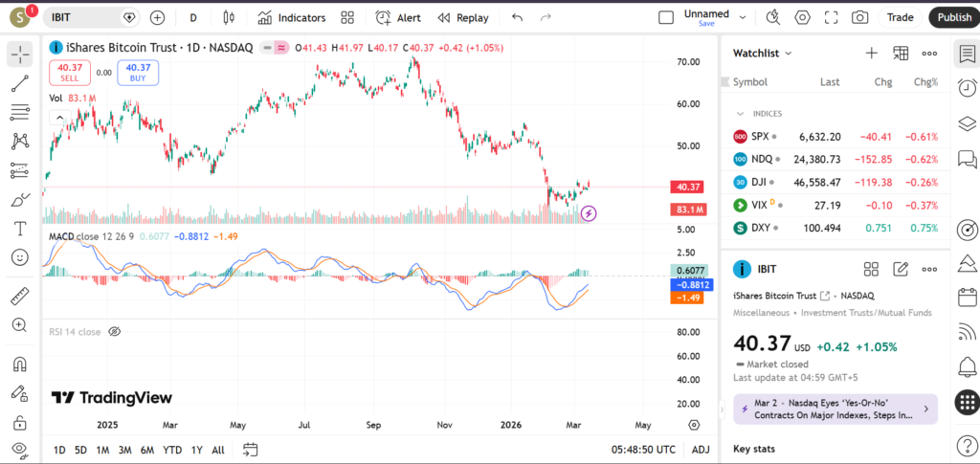Open chart settings hexagon icon
980x464 pixels.
click(x=802, y=17)
